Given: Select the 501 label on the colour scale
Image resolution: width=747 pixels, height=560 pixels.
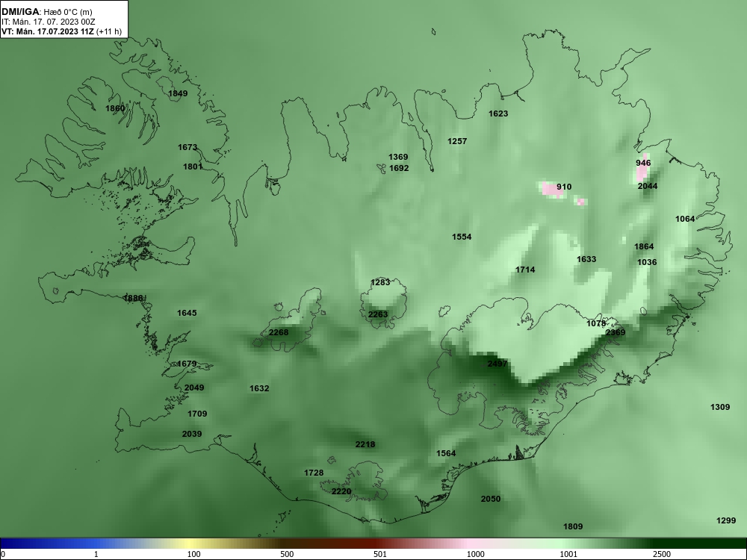Looking at the screenshot, I should [x=380, y=554].
